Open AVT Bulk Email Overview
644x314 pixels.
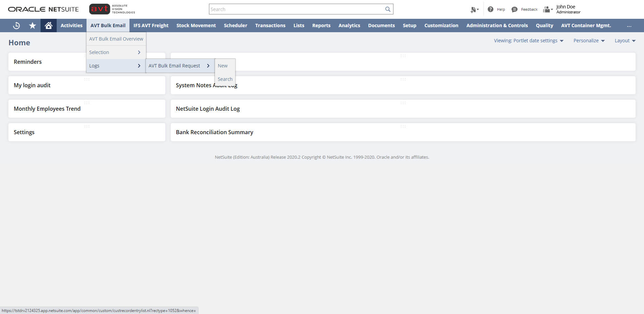[x=116, y=39]
